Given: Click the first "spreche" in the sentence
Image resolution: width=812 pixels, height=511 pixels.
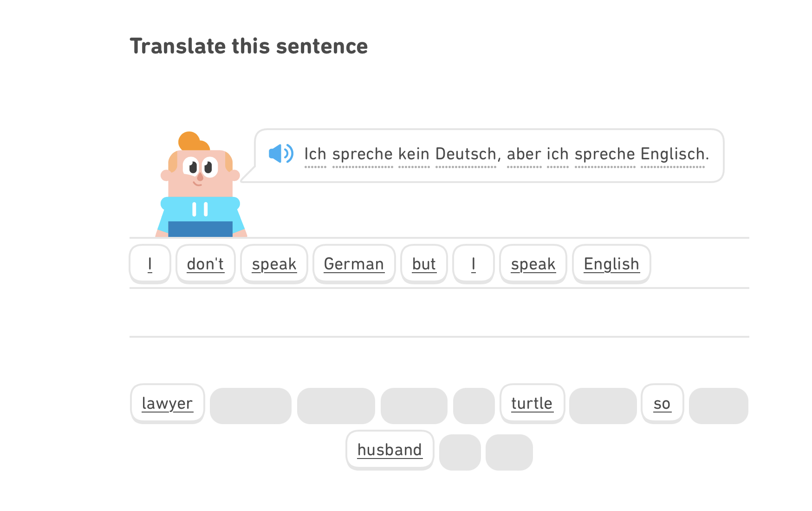Looking at the screenshot, I should [363, 154].
